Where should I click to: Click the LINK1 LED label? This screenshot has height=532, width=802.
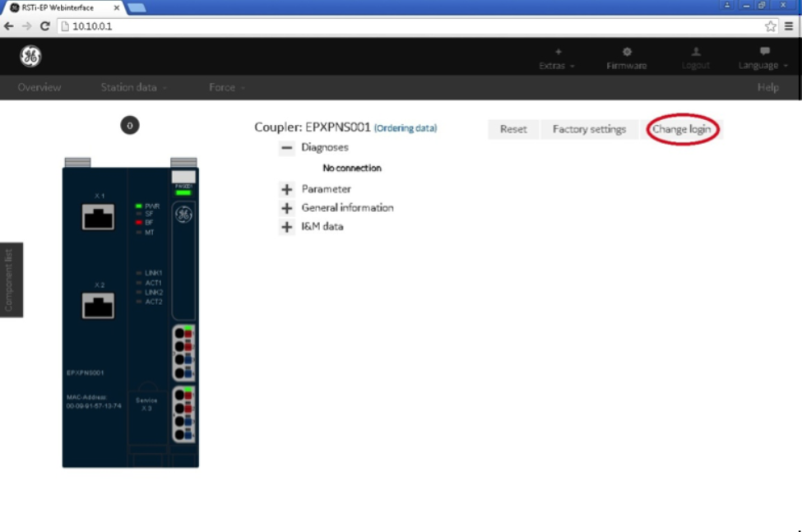coord(154,273)
